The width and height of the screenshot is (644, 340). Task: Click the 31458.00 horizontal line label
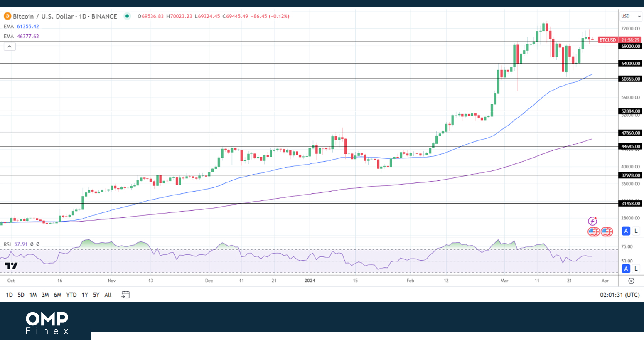pyautogui.click(x=630, y=203)
